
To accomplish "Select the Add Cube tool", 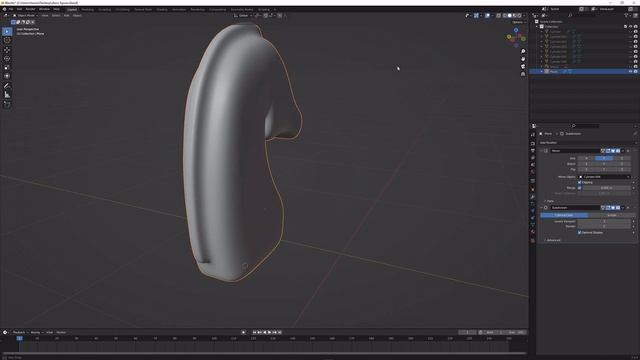I will point(7,104).
